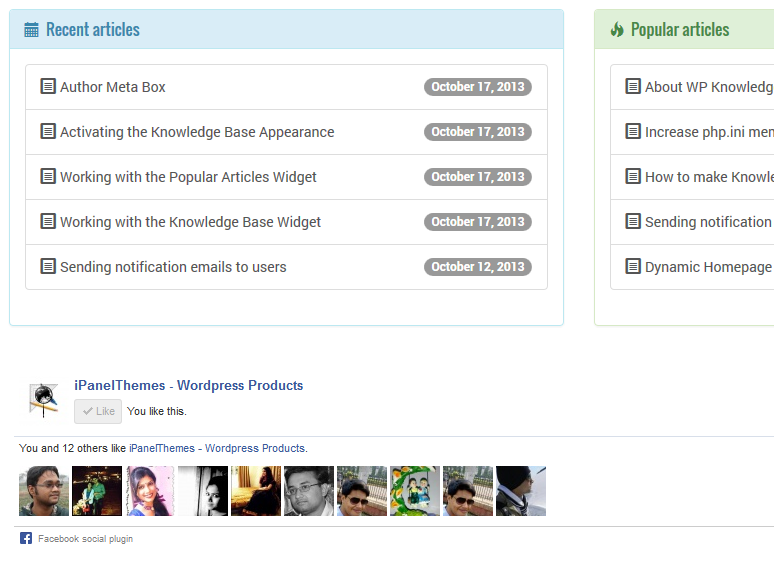
Task: Click the document icon beside Dynamic Homepage
Action: tap(633, 266)
